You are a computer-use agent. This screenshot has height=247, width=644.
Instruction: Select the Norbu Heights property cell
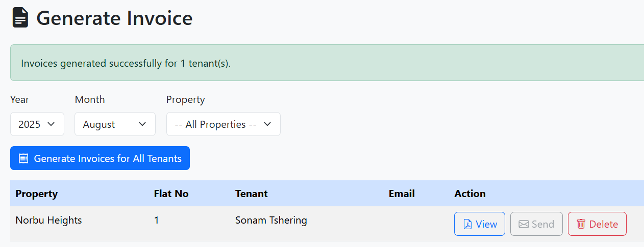click(48, 220)
